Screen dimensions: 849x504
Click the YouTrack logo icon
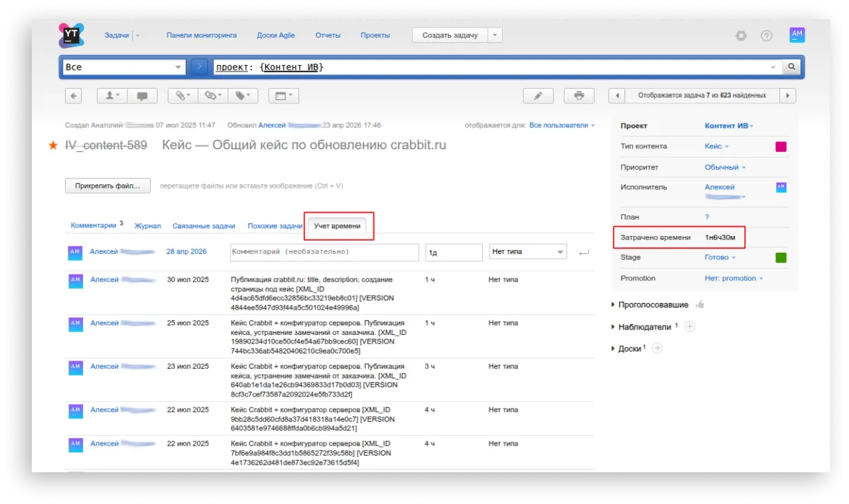(72, 35)
